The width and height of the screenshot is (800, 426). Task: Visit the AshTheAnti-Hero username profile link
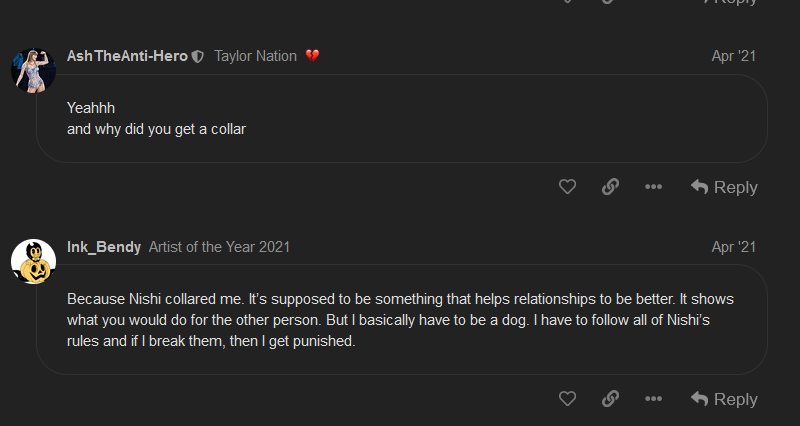point(127,56)
